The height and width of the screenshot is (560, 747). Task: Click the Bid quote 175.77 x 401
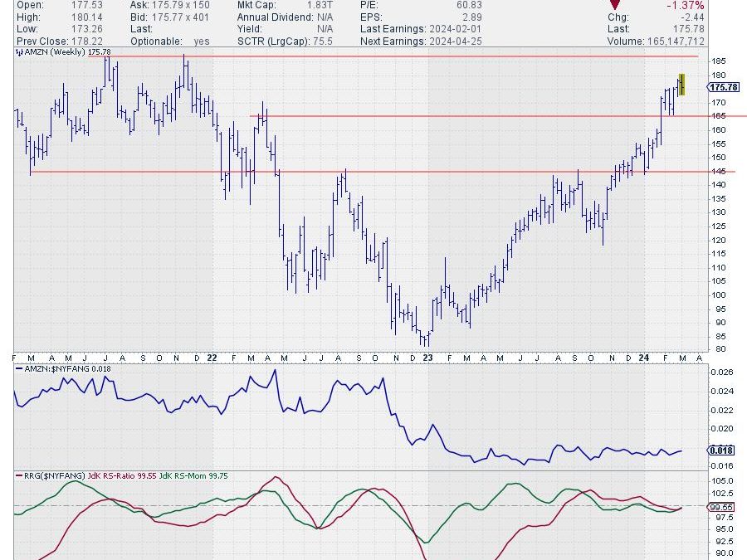tap(181, 17)
